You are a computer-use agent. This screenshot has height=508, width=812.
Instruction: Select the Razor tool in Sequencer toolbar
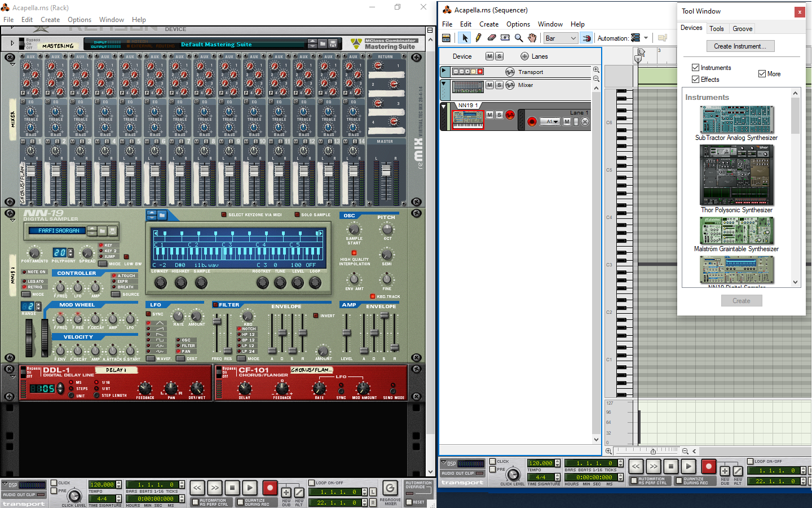(x=505, y=38)
